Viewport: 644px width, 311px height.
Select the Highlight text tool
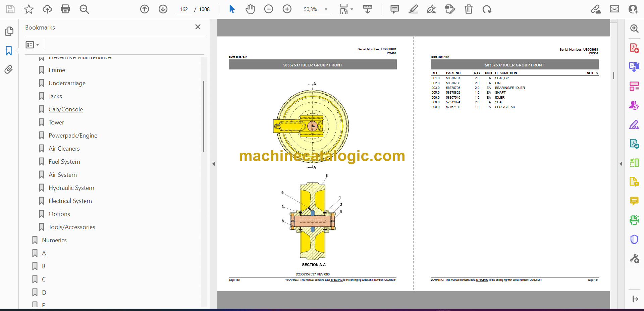pyautogui.click(x=413, y=9)
